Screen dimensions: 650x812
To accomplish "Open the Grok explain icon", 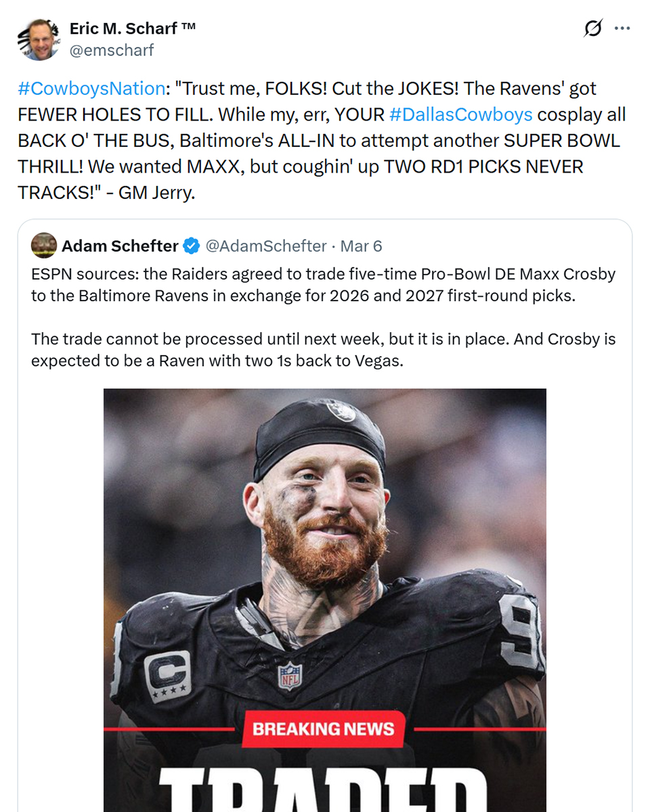I will [592, 29].
